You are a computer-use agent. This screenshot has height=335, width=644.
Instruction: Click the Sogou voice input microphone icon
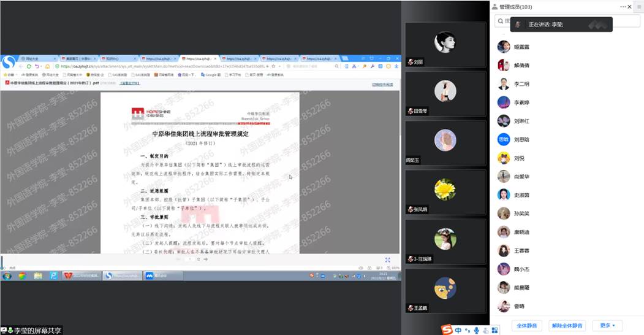coord(476,330)
